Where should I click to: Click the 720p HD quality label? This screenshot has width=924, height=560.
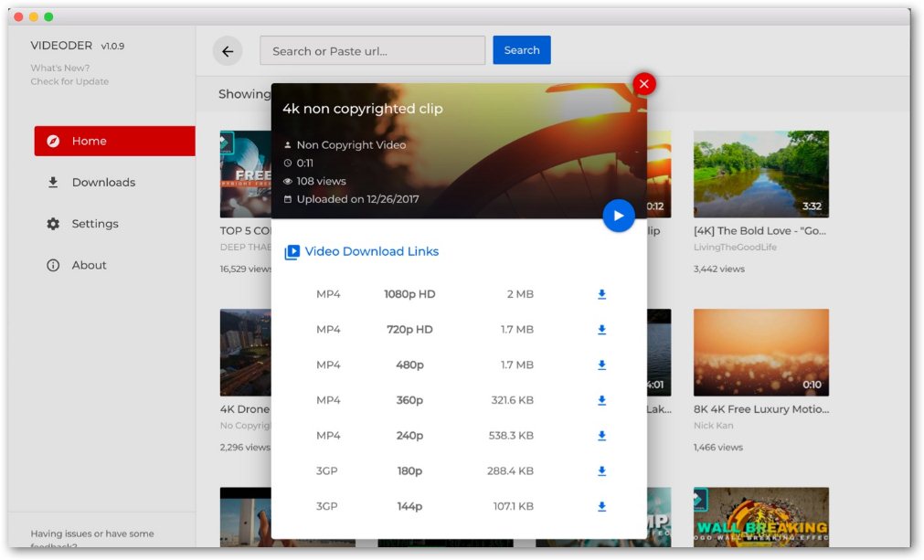[x=409, y=330]
